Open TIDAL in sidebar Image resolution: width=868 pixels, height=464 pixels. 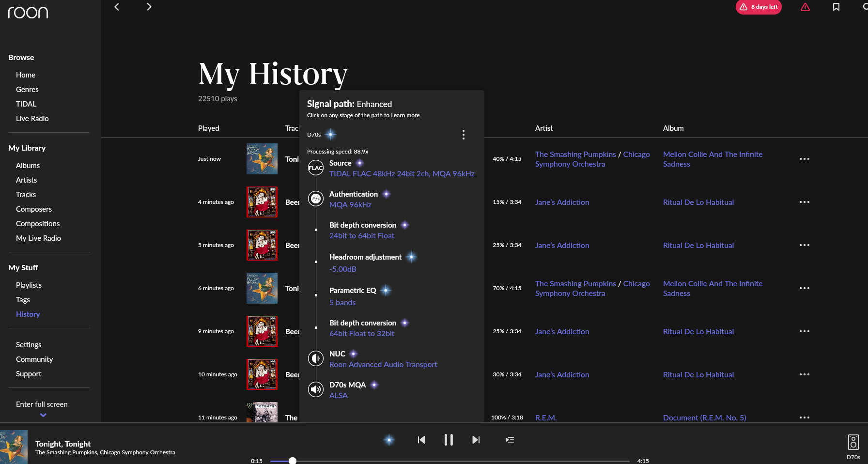tap(26, 104)
